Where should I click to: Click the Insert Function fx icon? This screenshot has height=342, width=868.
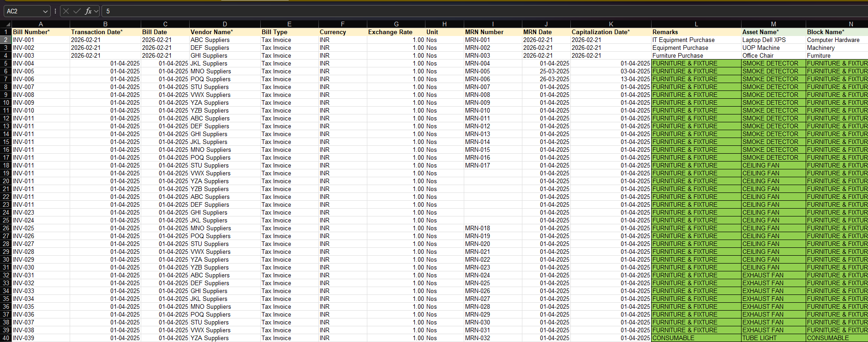pos(88,11)
